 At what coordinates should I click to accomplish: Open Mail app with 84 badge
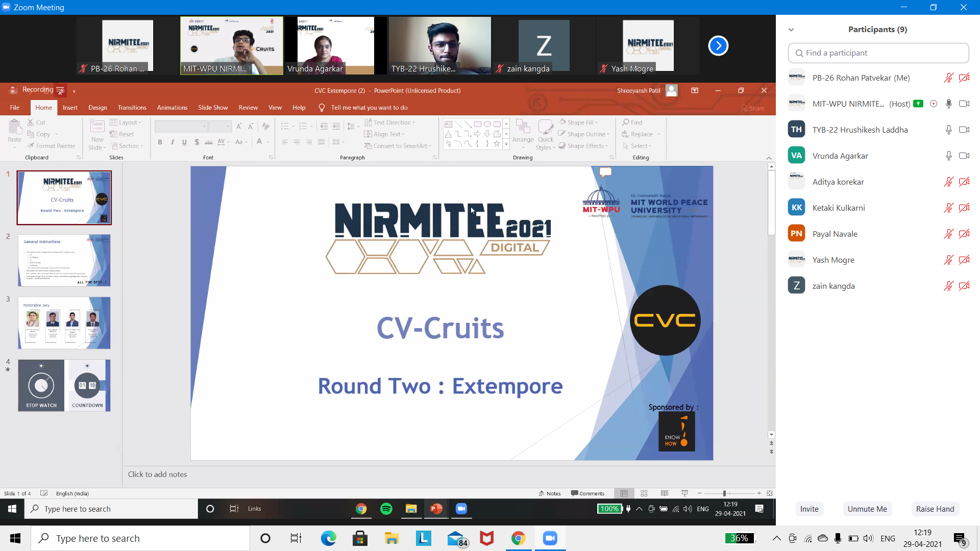coord(457,539)
